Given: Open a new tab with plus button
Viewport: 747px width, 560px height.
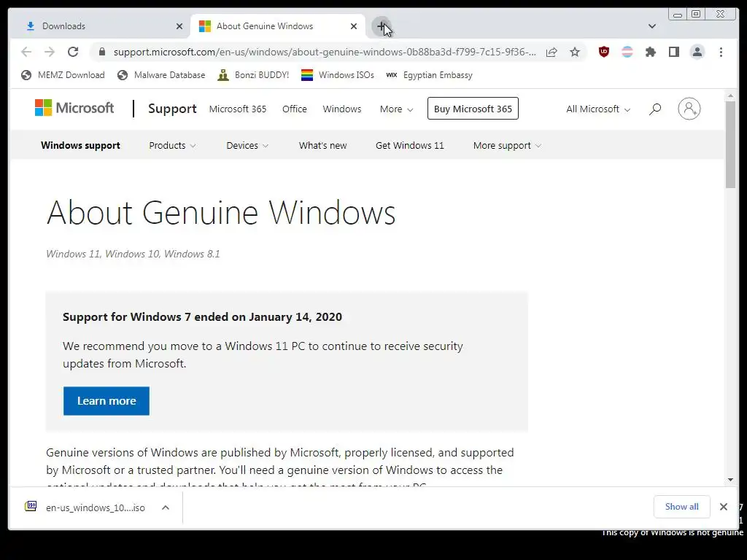Looking at the screenshot, I should (381, 26).
